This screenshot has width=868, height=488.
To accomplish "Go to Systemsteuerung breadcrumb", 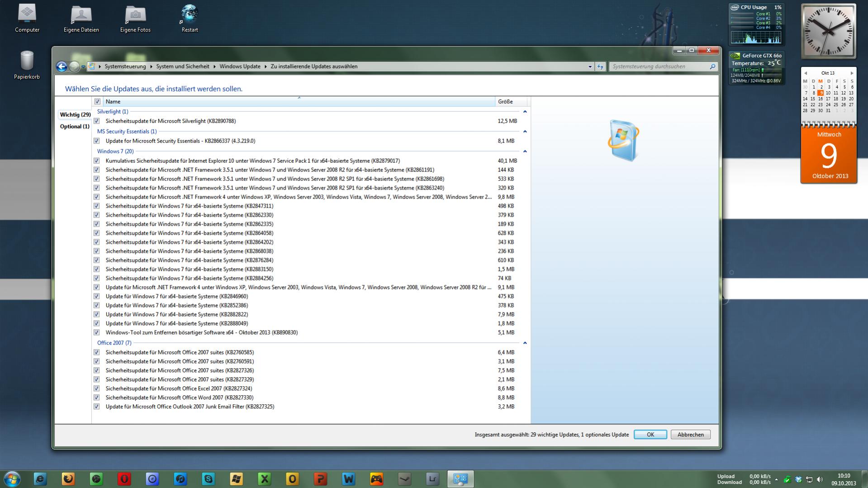I will (x=125, y=66).
